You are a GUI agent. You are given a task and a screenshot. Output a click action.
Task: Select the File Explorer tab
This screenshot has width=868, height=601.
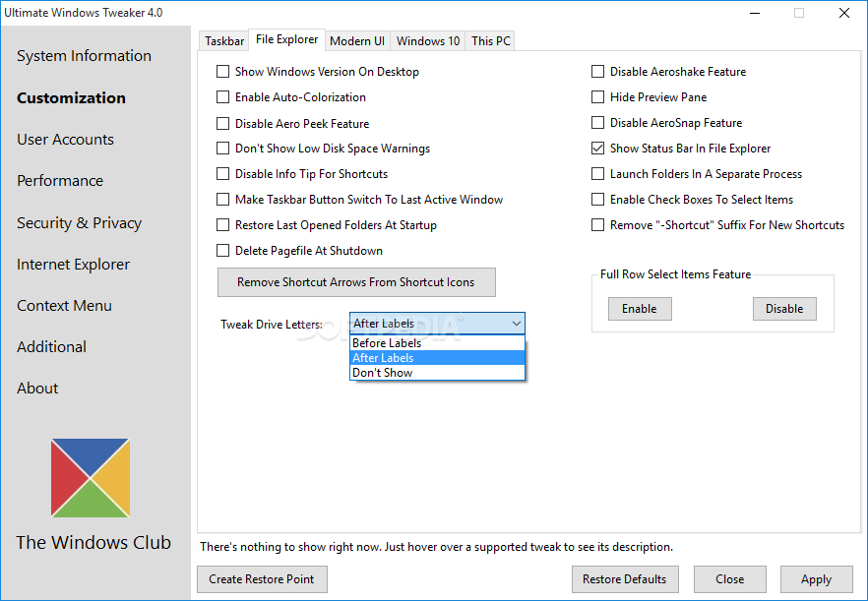click(286, 39)
